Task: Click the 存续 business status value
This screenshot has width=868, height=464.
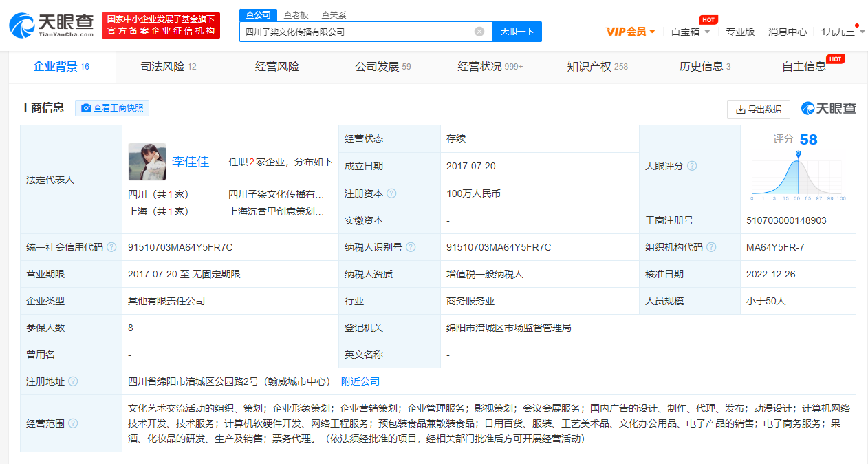Action: point(456,138)
